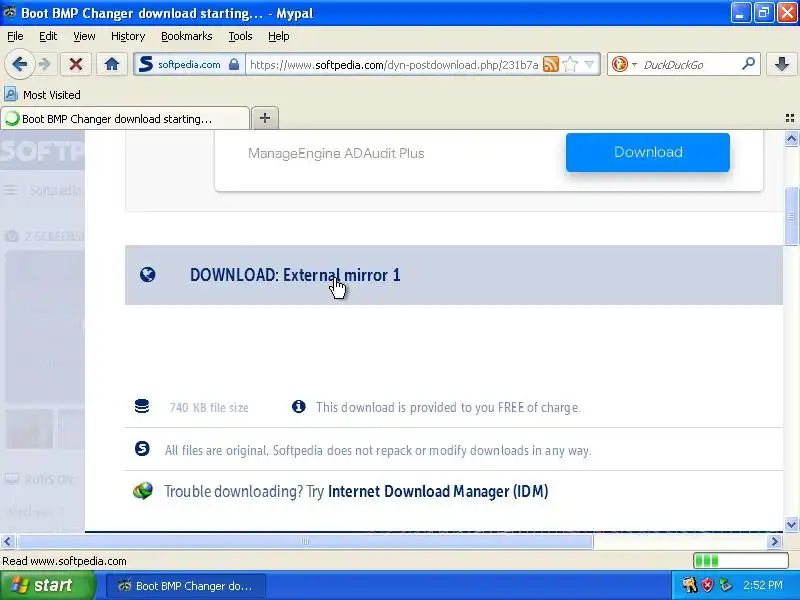Click the info icon beside FREE of charge
The width and height of the screenshot is (800, 600).
(x=298, y=407)
